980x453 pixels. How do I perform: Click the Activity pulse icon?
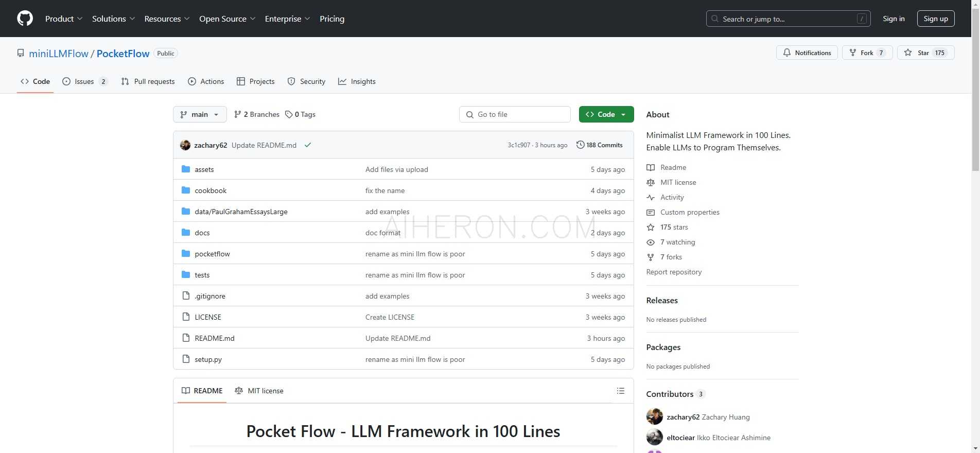(x=651, y=197)
